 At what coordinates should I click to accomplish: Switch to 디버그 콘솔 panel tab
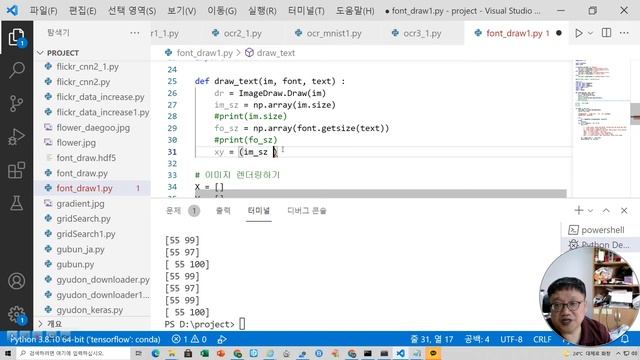pyautogui.click(x=307, y=211)
